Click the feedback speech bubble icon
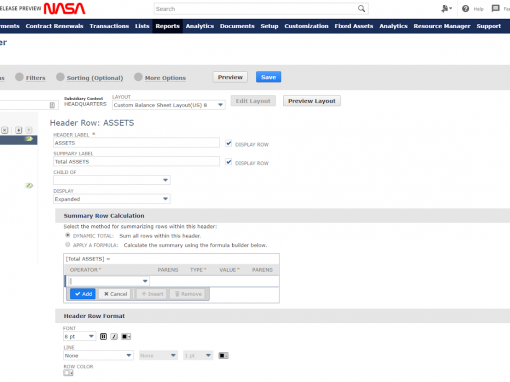 click(496, 9)
